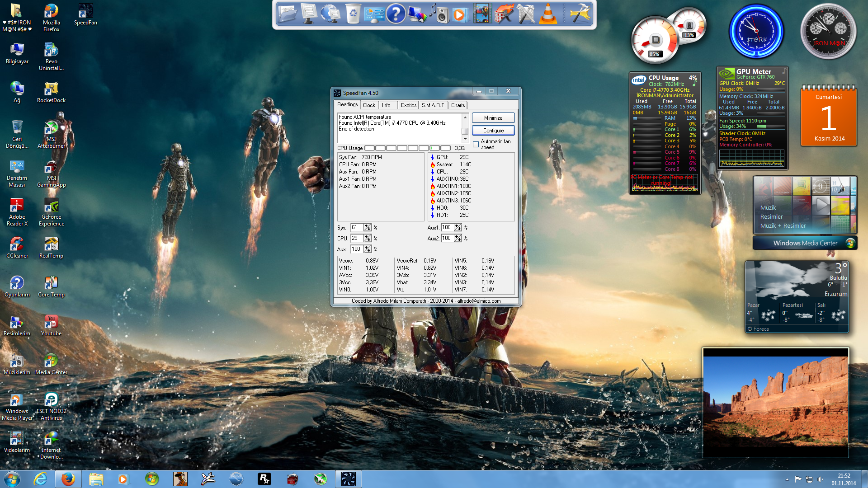Open the documents folder icon in dock

pyautogui.click(x=287, y=14)
